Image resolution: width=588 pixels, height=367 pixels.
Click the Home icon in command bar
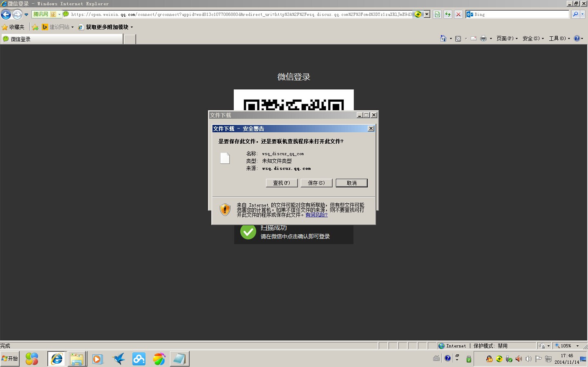coord(443,38)
